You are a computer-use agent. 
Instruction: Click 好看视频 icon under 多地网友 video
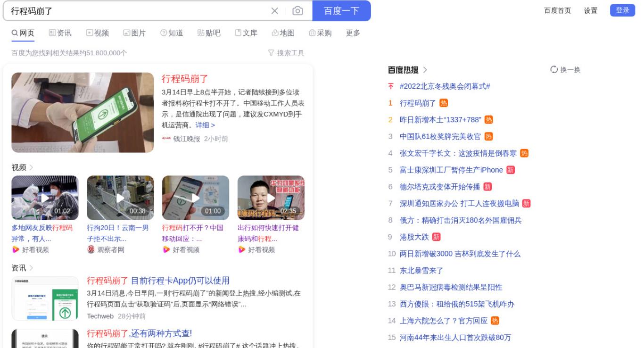click(16, 249)
